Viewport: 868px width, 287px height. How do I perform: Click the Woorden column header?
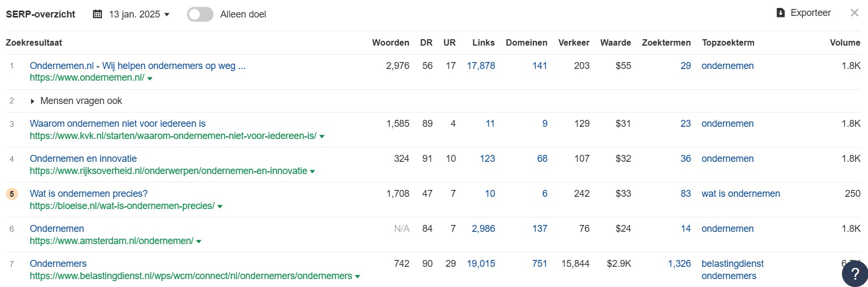pyautogui.click(x=390, y=42)
